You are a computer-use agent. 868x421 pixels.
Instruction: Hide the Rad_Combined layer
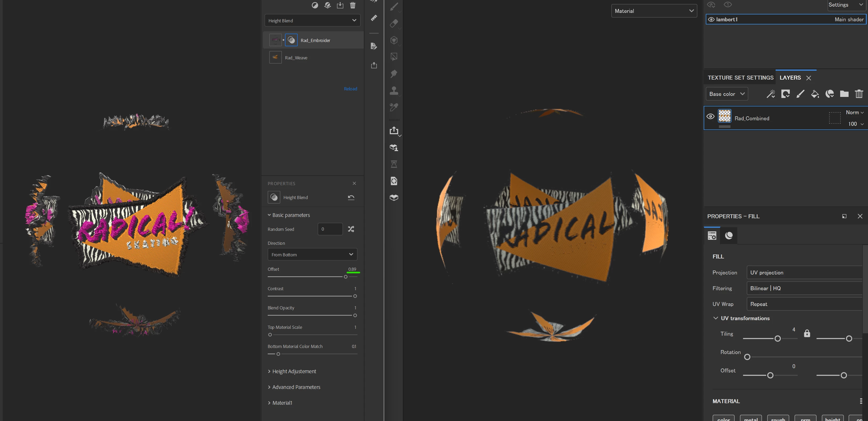coord(710,117)
